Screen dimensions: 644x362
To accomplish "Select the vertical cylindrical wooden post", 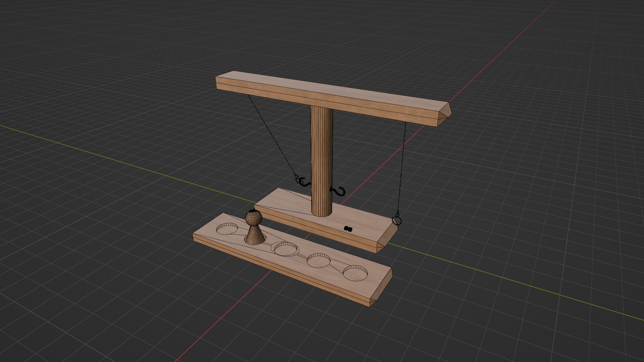I will pyautogui.click(x=322, y=161).
